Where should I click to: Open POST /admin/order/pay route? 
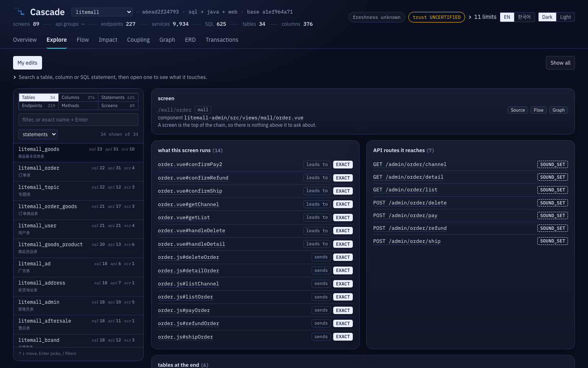[405, 215]
